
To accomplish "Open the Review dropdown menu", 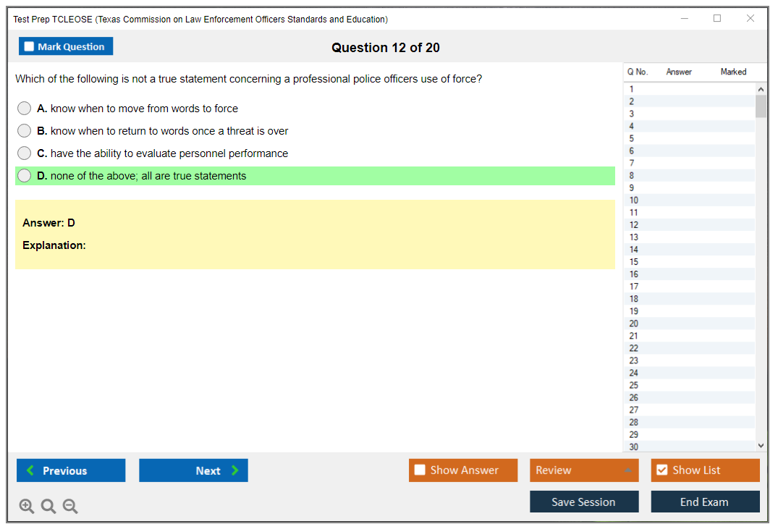I will pyautogui.click(x=584, y=470).
